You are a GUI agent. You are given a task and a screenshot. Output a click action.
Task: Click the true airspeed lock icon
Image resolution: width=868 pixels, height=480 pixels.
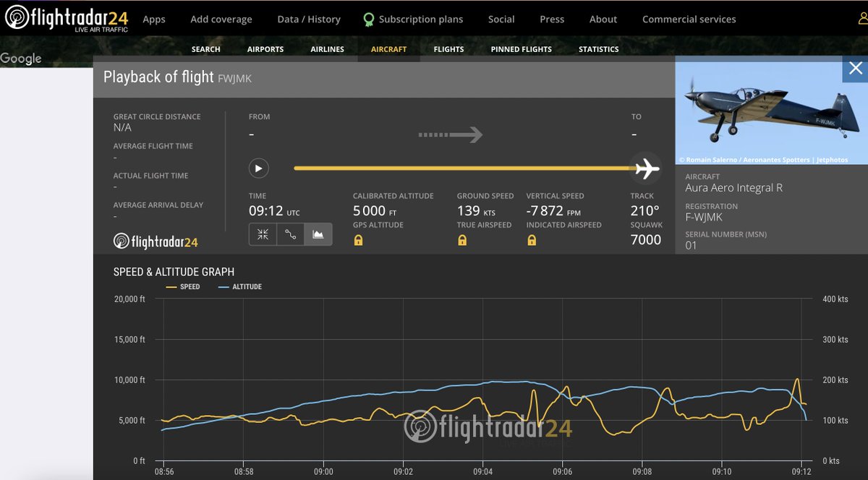pyautogui.click(x=462, y=240)
